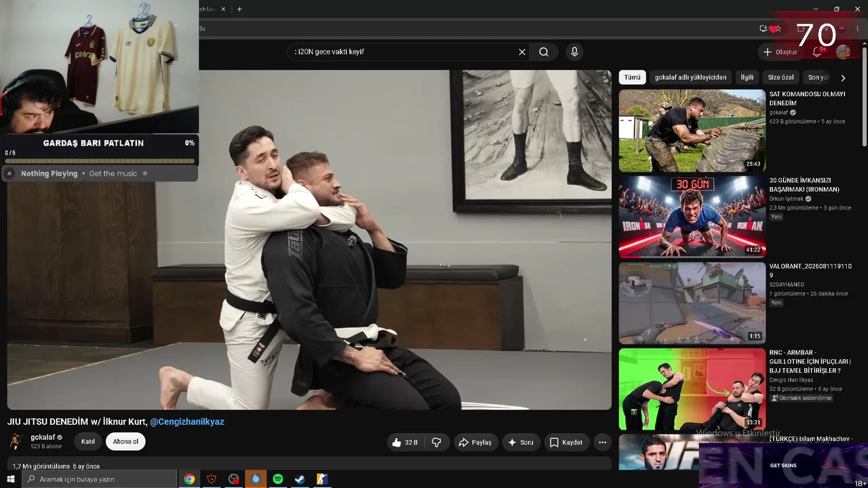This screenshot has height=488, width=868.
Task: Share the video using Paylaş
Action: tap(475, 443)
